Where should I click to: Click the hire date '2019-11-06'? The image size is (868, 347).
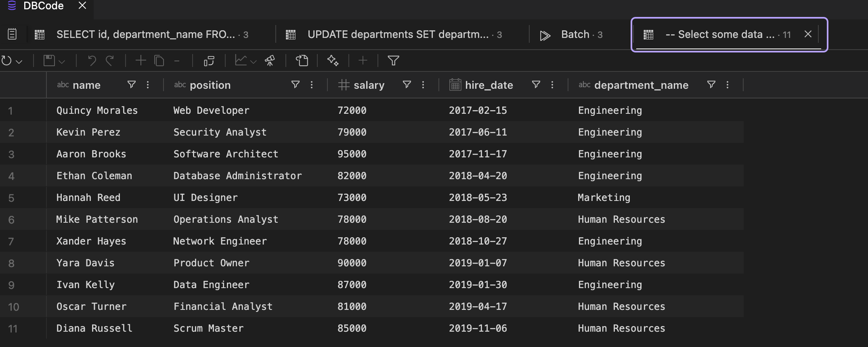point(478,328)
